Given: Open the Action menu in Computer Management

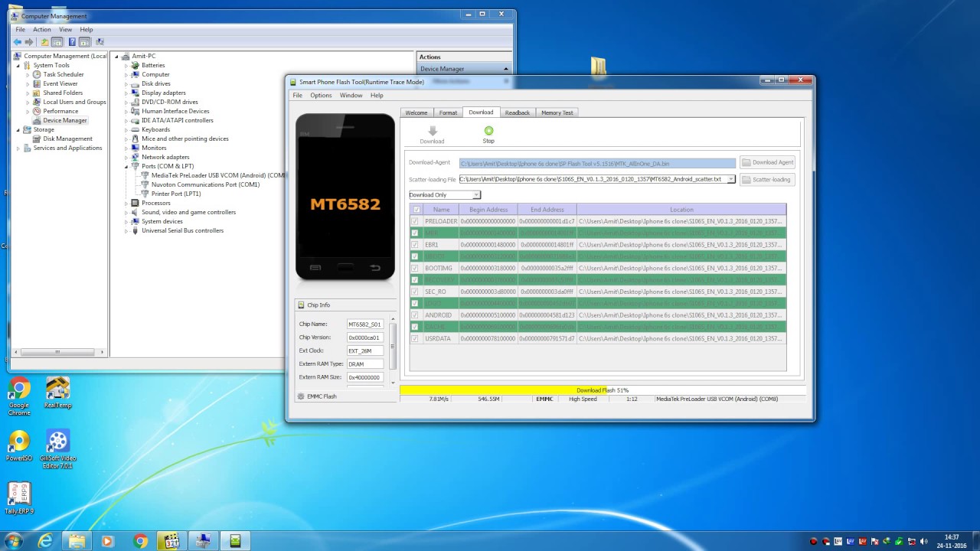Looking at the screenshot, I should pos(42,29).
